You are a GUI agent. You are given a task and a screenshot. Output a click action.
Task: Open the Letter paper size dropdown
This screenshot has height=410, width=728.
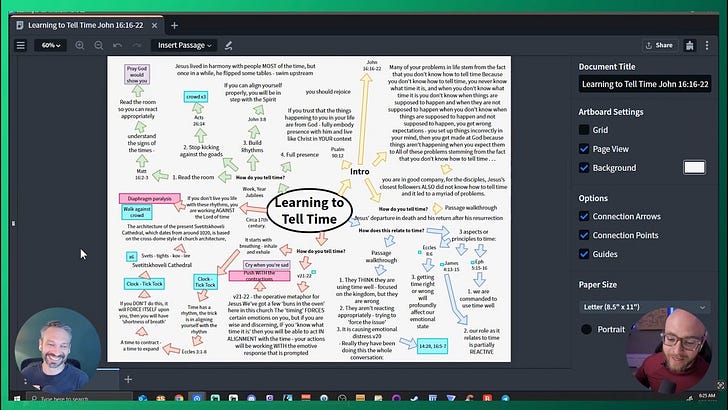tap(644, 307)
